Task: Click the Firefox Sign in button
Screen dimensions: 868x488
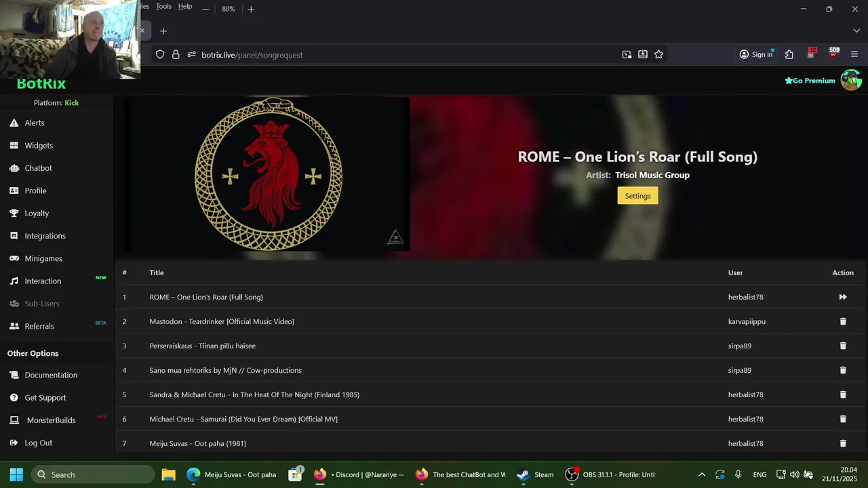Action: (x=756, y=55)
